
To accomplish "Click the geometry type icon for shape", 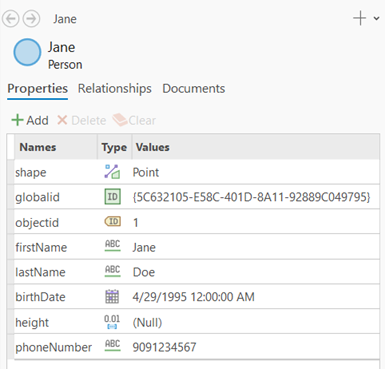I will coord(112,172).
